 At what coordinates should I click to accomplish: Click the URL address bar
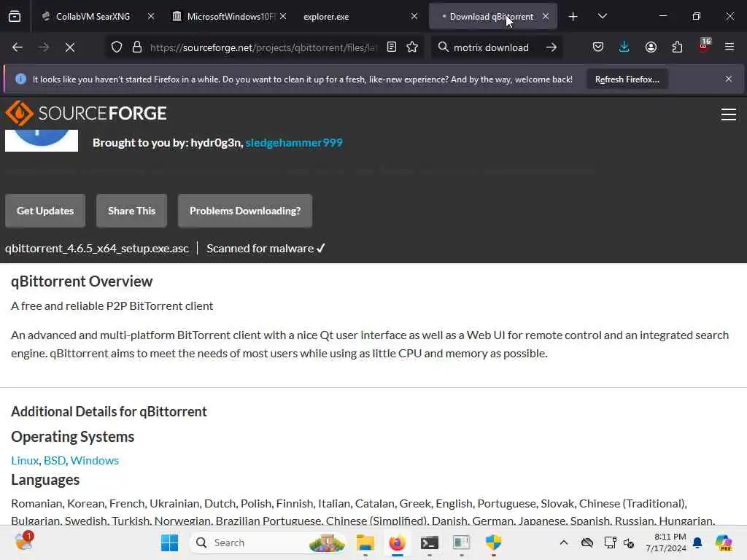click(x=263, y=47)
